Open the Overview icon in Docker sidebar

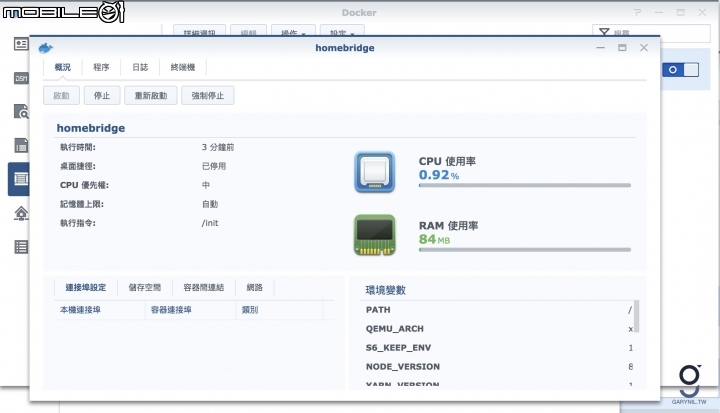21,44
